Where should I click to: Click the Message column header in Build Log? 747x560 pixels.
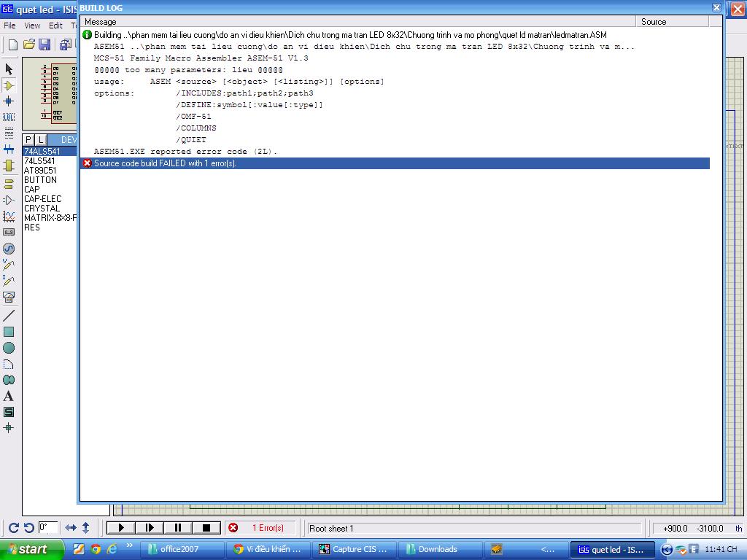pos(357,22)
